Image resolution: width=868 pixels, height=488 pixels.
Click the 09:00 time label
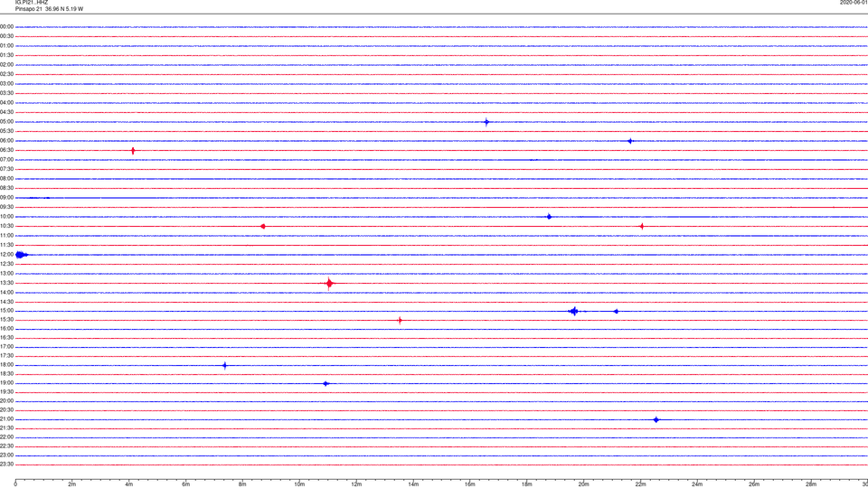[6, 198]
